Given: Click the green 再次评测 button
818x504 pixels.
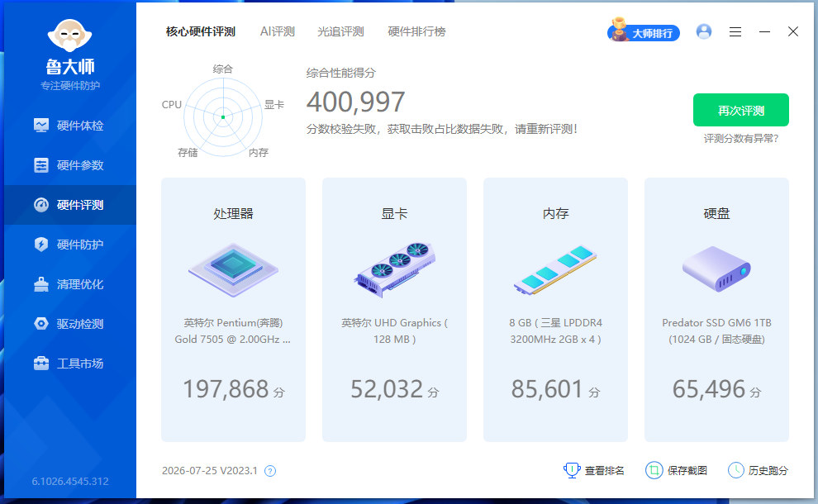Looking at the screenshot, I should (741, 110).
